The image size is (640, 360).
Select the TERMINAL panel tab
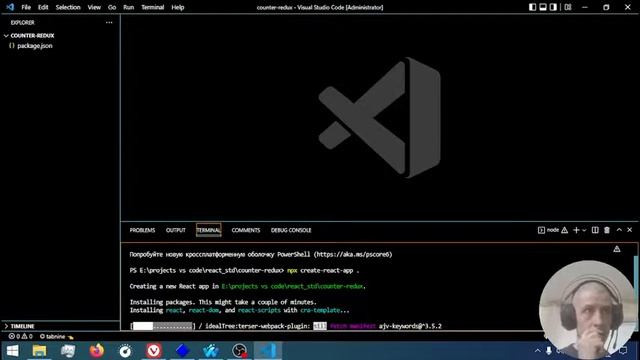tap(209, 230)
